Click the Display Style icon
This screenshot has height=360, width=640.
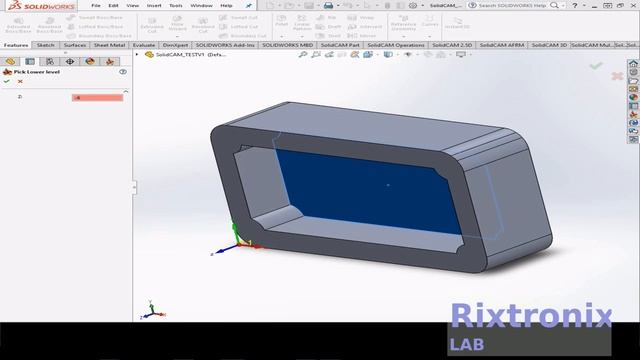tap(387, 54)
